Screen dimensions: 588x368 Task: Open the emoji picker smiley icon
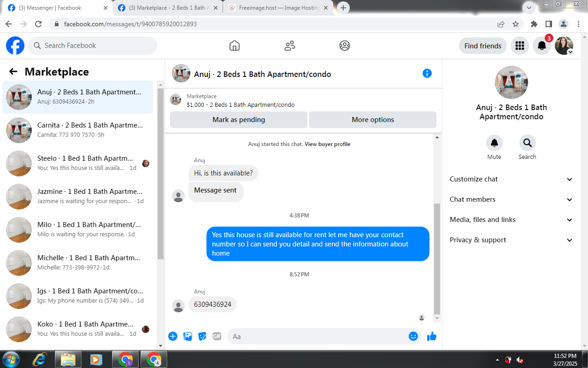413,336
